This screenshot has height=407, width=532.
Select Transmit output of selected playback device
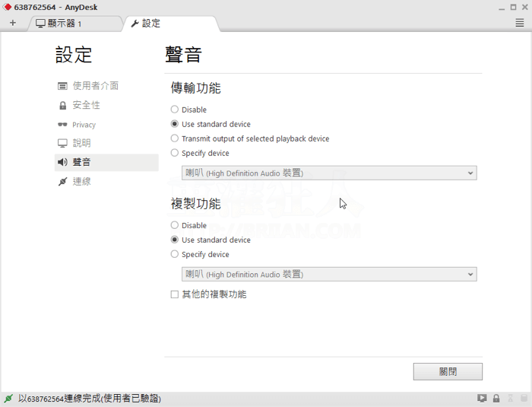click(175, 138)
